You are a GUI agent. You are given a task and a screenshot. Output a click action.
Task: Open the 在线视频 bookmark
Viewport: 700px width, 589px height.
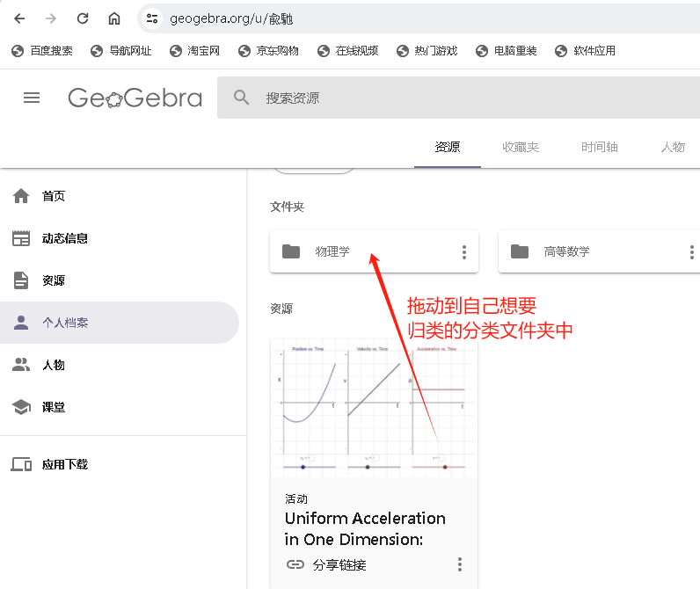click(347, 51)
